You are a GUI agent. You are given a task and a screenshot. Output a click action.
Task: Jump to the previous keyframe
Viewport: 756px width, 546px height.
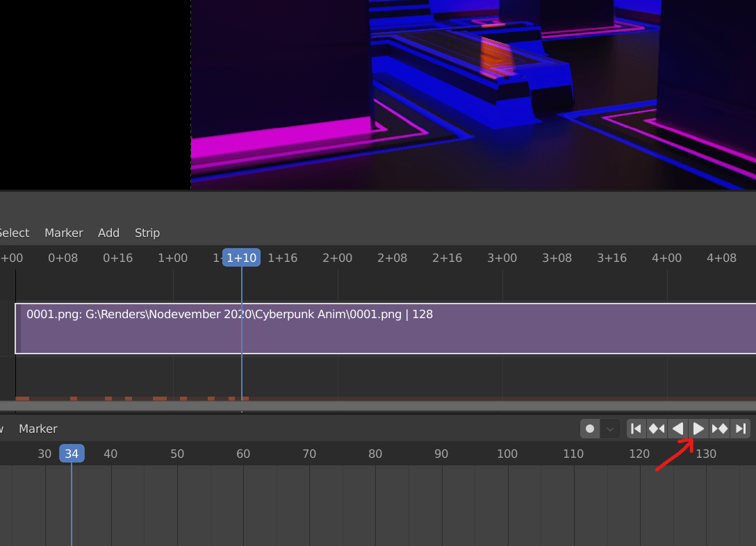pyautogui.click(x=657, y=429)
